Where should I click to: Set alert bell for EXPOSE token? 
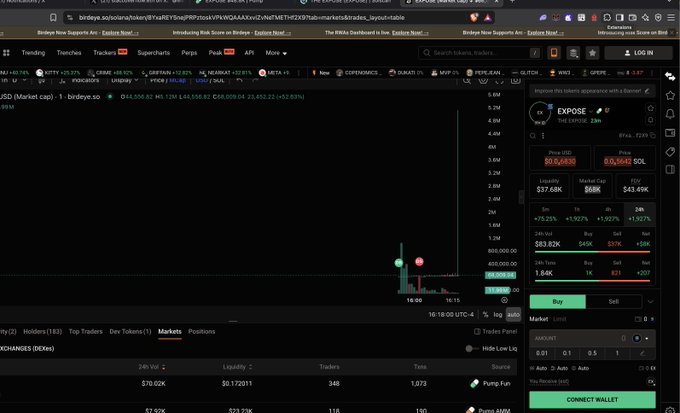pos(651,119)
